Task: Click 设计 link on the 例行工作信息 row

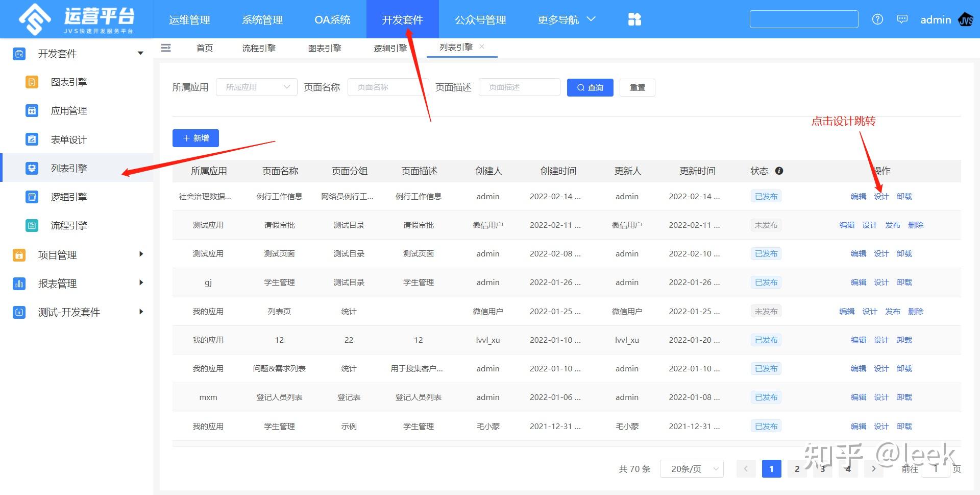Action: point(881,196)
